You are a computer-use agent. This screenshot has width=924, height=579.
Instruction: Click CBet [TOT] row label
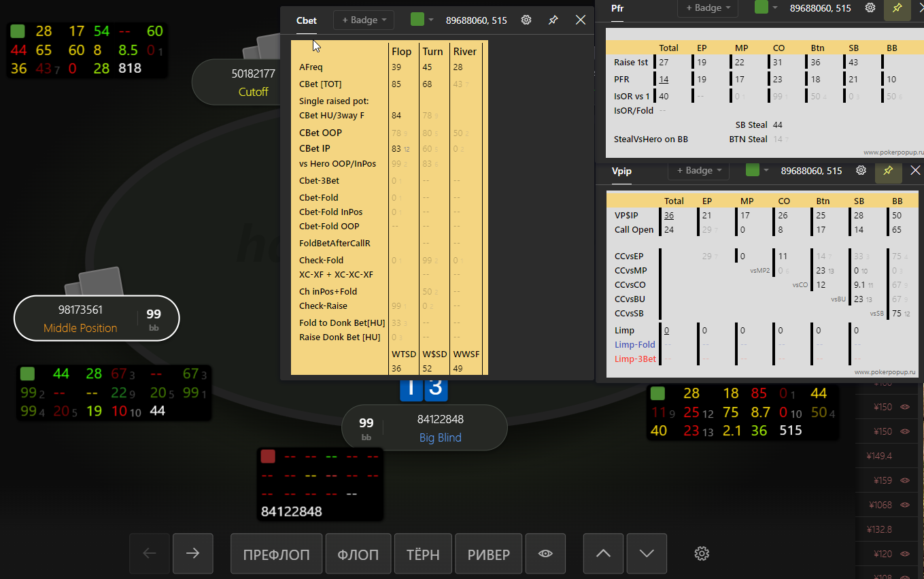tap(320, 84)
